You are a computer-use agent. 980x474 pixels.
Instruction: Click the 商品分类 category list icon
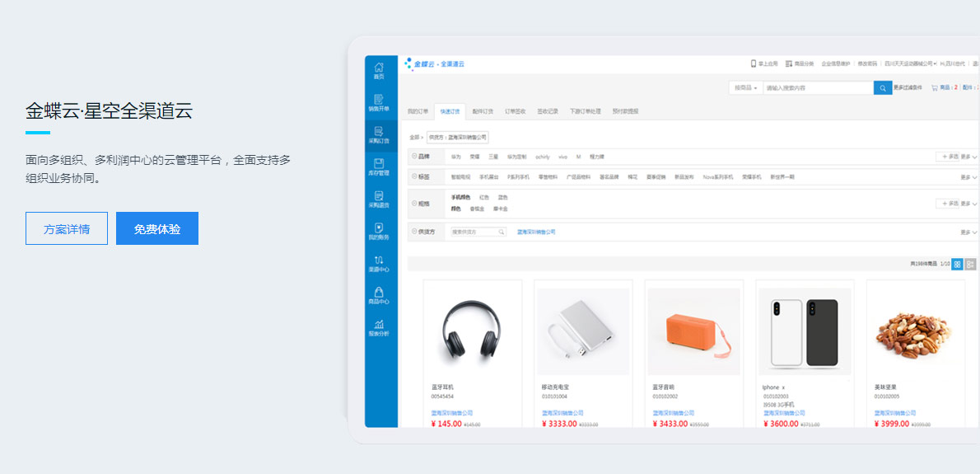click(x=789, y=63)
